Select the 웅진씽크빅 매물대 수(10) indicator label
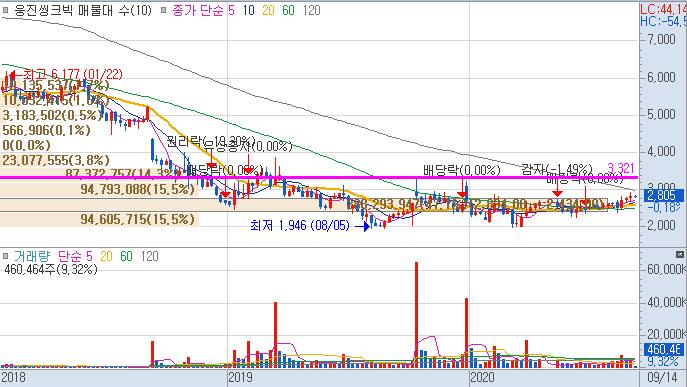Screen dimensions: 687x387 point(83,10)
